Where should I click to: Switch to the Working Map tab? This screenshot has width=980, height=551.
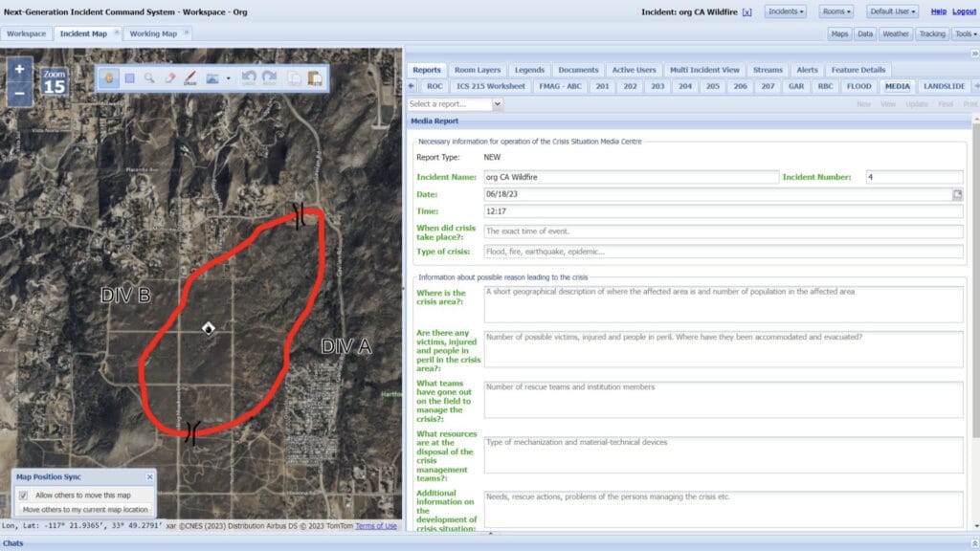tap(153, 33)
